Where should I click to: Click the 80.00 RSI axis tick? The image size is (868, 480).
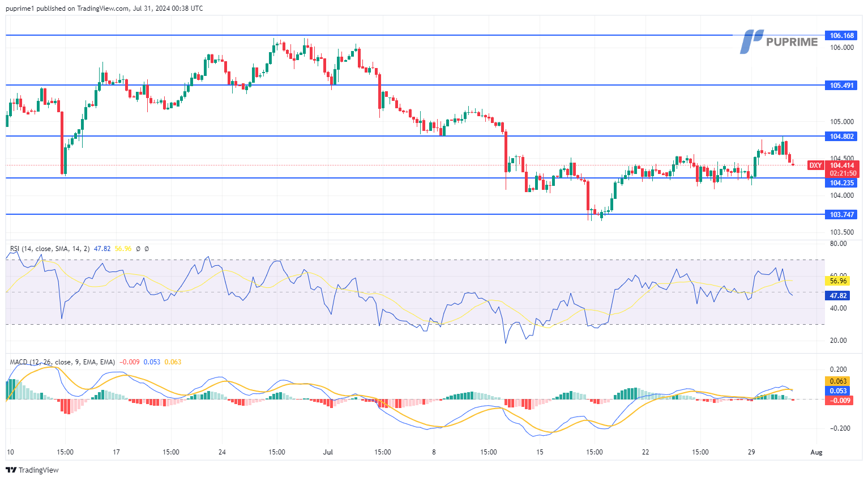839,244
